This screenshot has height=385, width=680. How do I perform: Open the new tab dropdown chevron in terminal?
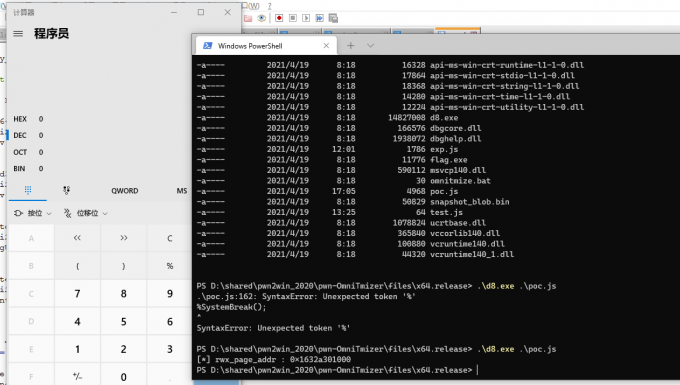370,46
